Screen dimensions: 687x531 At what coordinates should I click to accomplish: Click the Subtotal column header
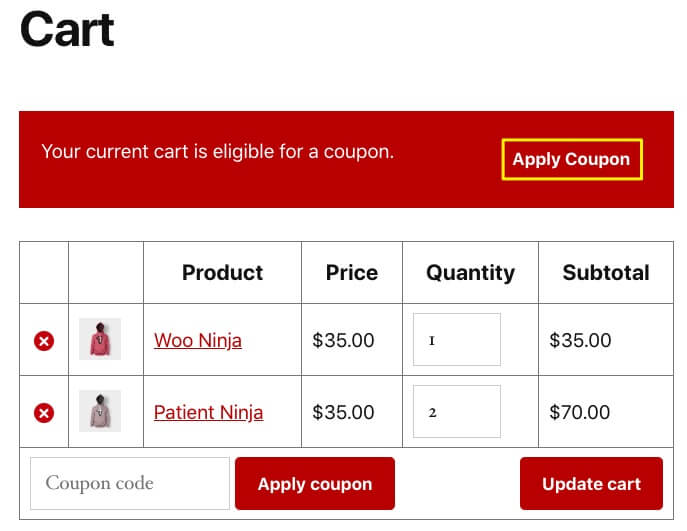[x=606, y=272]
